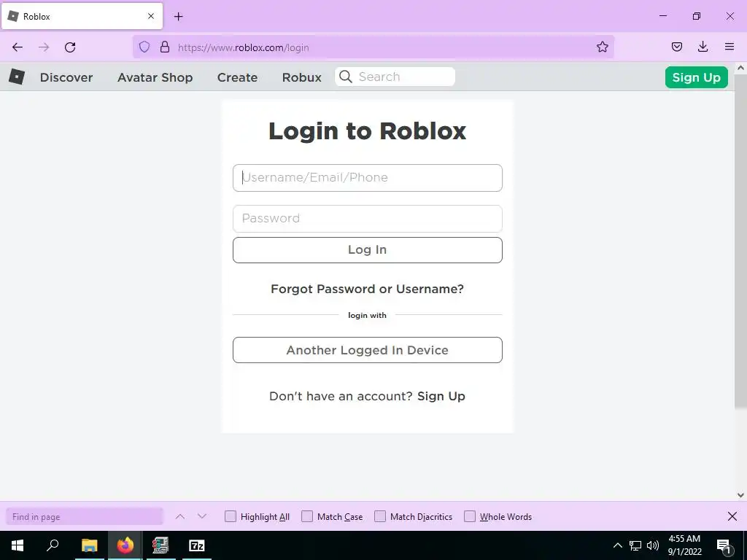
Task: Open the volume control tray icon
Action: point(653,545)
